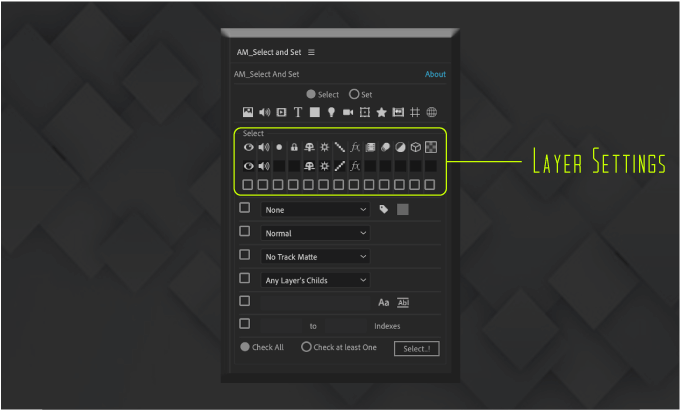Toggle the top-row eye visibility switch
Image resolution: width=680 pixels, height=410 pixels.
click(248, 147)
